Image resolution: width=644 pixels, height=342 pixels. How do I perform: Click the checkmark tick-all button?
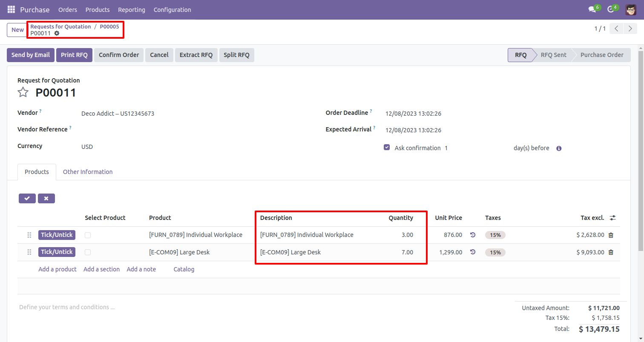(27, 198)
